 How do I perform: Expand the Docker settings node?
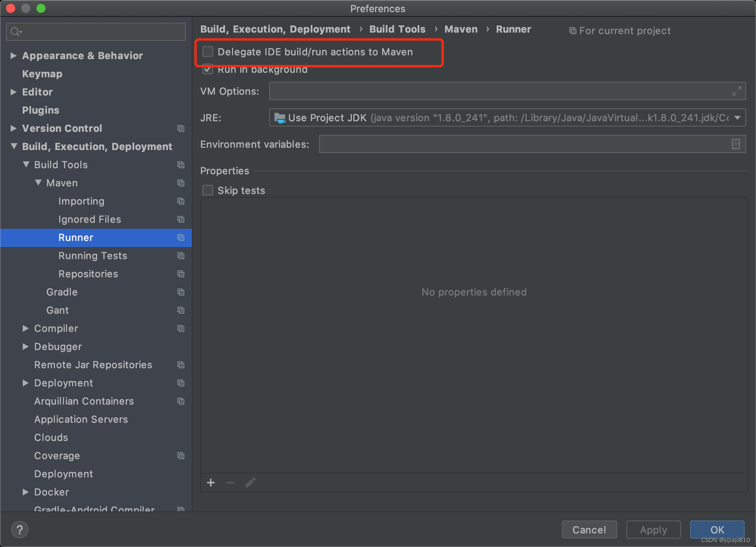click(25, 492)
